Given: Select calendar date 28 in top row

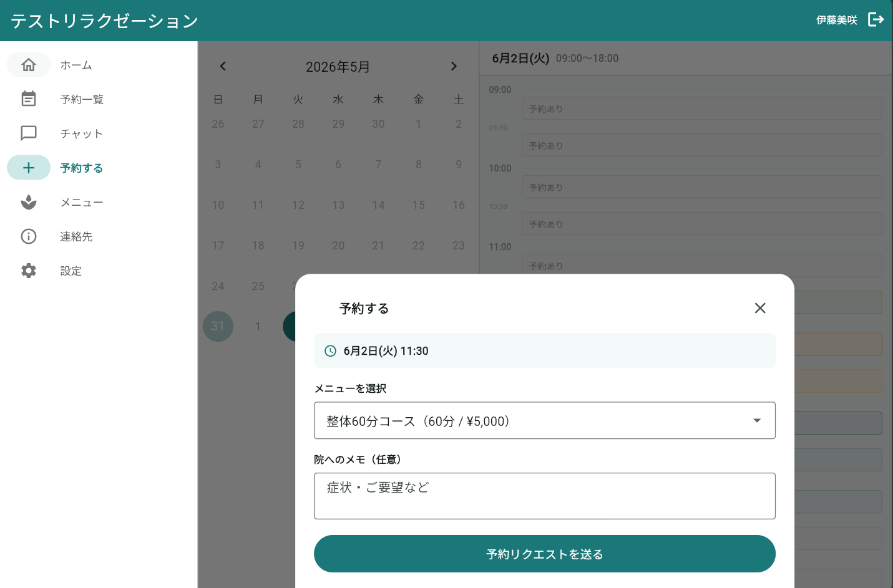Looking at the screenshot, I should point(298,124).
